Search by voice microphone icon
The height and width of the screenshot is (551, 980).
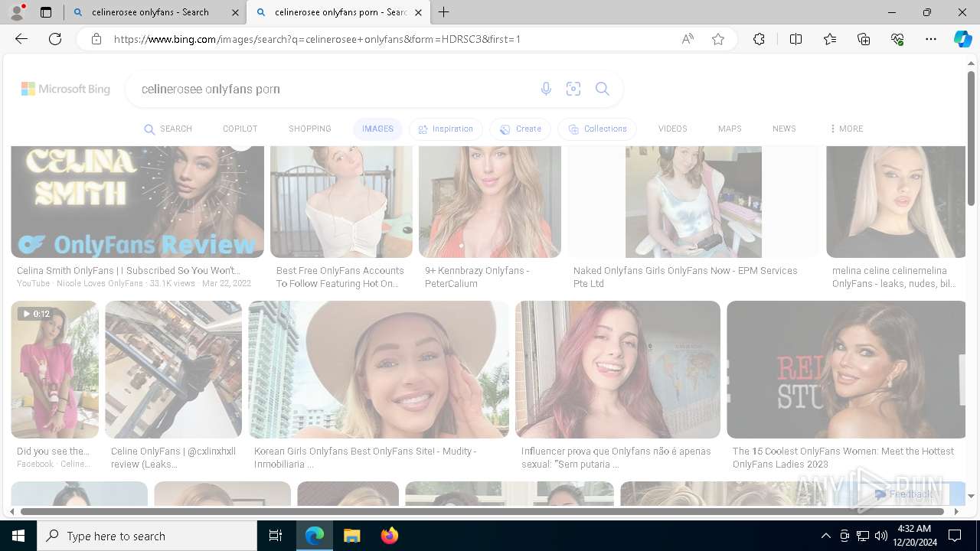pos(546,89)
